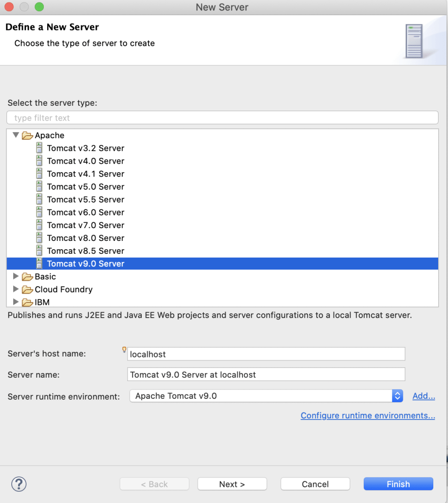Click the Tomcat v3.2 Server icon
The height and width of the screenshot is (503, 448).
(x=39, y=148)
